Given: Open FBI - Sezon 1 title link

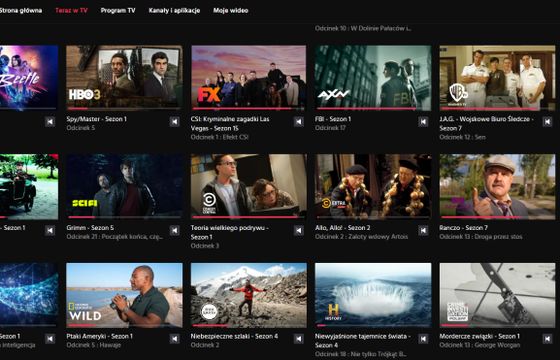Looking at the screenshot, I should click(333, 119).
